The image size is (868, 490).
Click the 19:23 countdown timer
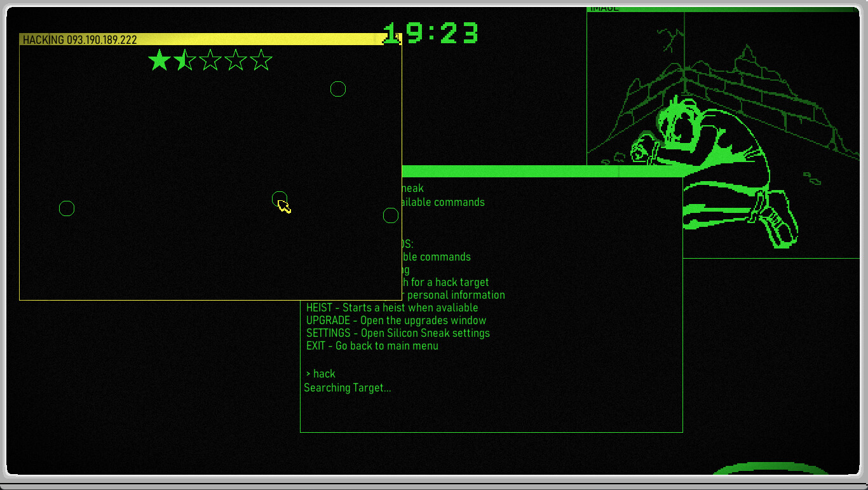[x=432, y=33]
